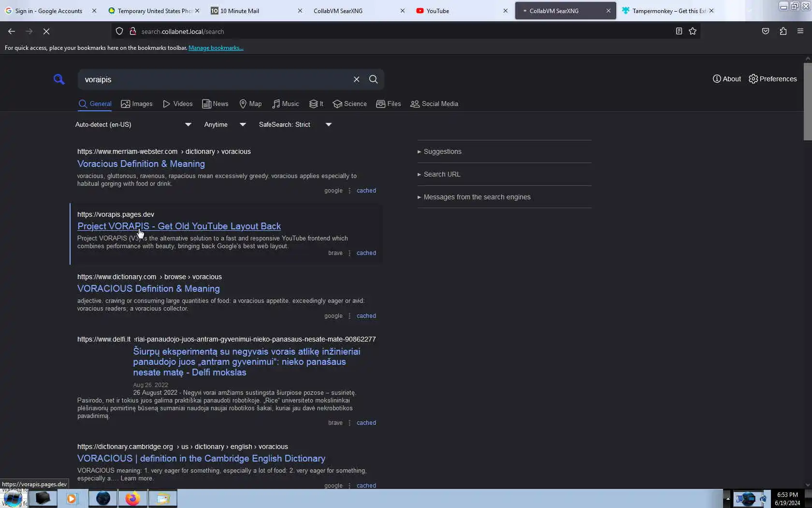
Task: Click the taskbar clock showing 6:53 PM
Action: [787, 499]
